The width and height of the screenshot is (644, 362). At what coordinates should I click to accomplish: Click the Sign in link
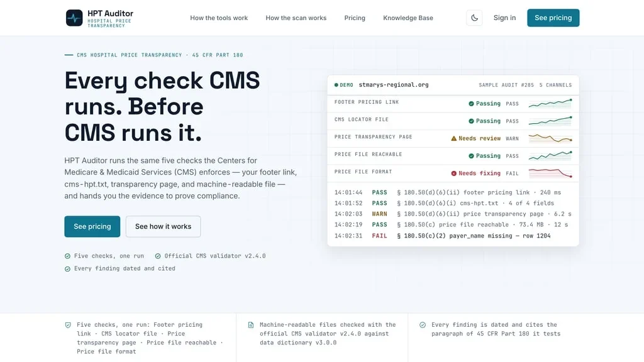pos(505,18)
